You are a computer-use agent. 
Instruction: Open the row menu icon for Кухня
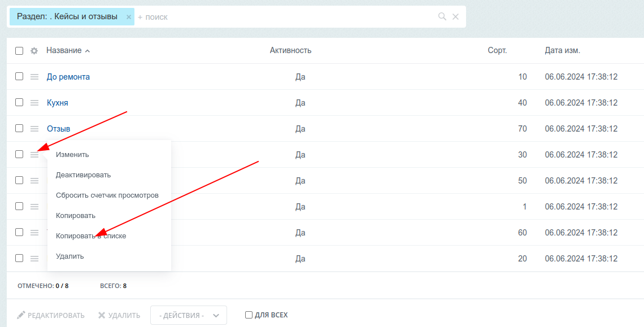(x=34, y=103)
